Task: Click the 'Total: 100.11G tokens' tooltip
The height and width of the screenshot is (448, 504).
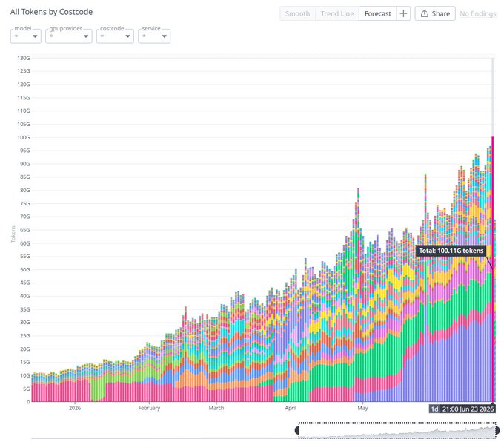Action: [x=451, y=251]
